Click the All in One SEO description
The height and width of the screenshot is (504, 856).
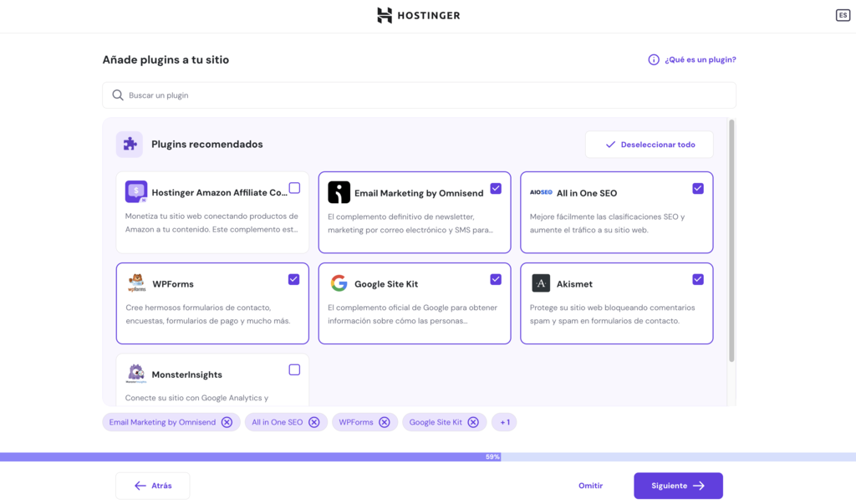(607, 223)
